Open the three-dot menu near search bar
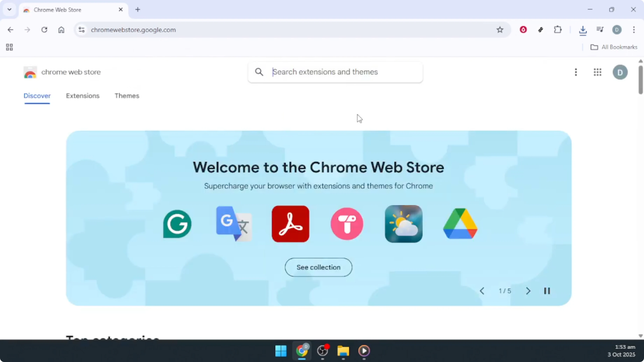This screenshot has height=362, width=644. pyautogui.click(x=576, y=72)
